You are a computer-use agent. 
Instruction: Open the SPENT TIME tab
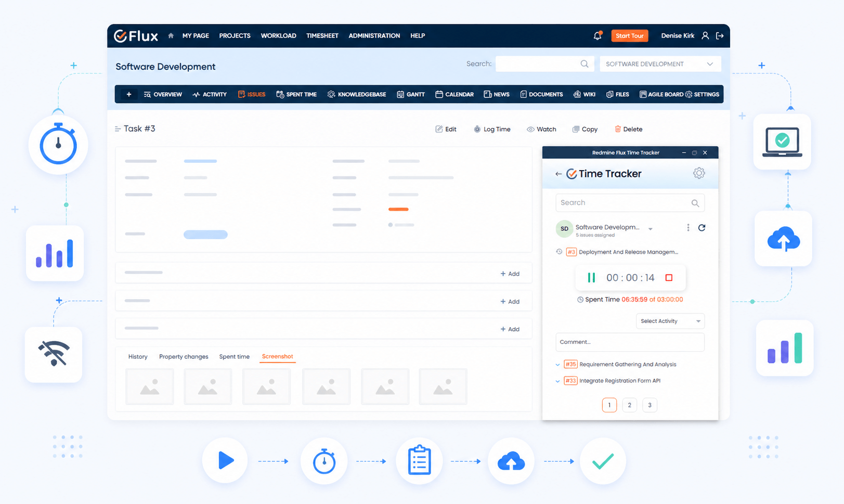(296, 95)
